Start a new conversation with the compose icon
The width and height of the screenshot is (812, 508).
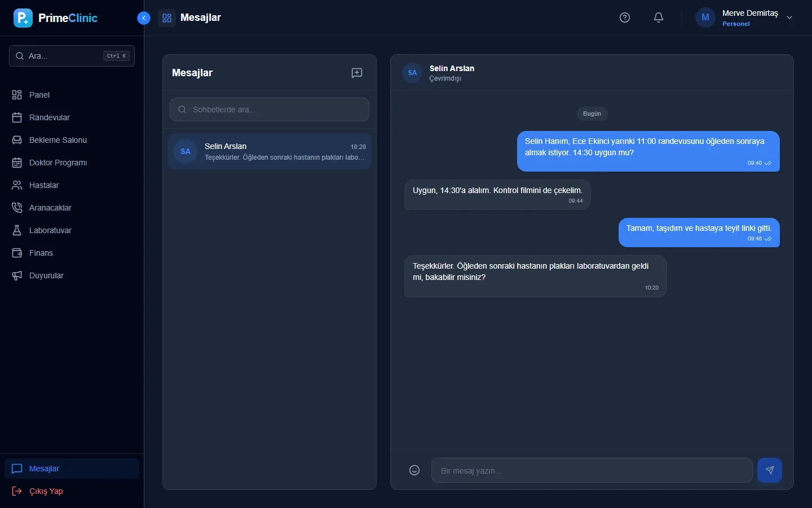pos(357,73)
